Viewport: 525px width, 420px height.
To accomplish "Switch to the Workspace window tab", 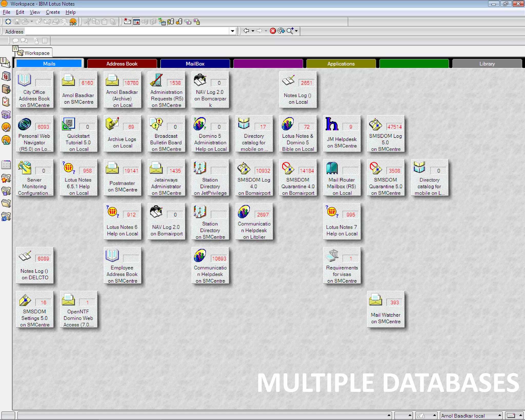I will click(x=34, y=53).
